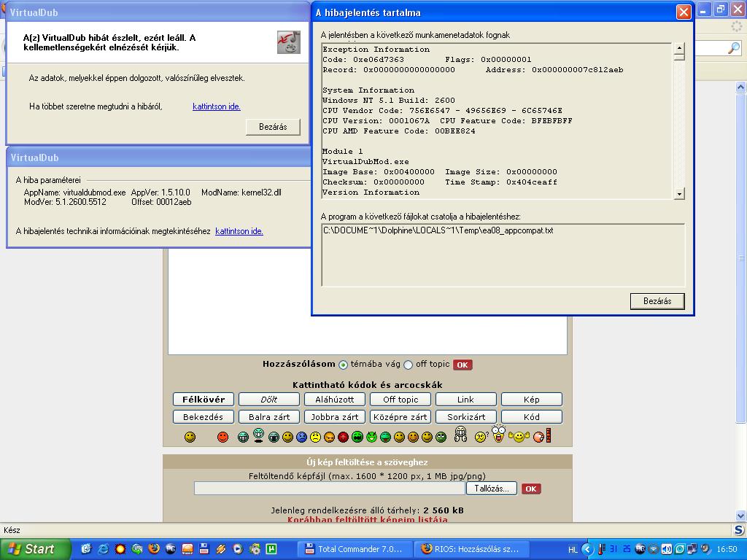The image size is (747, 560).
Task: Insert the dark red blushing emoticon
Action: (343, 437)
